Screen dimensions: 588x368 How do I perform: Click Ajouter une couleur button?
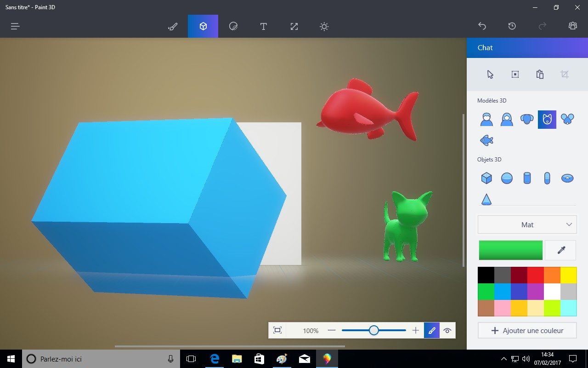[x=527, y=330]
